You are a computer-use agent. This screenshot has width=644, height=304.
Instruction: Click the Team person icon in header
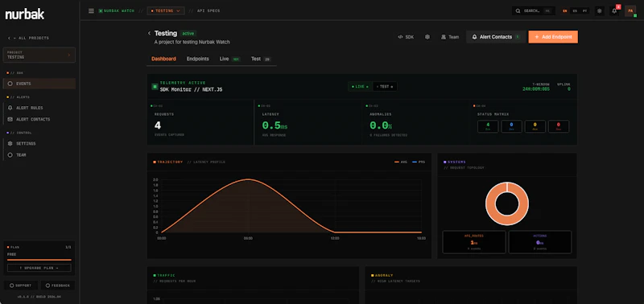(444, 37)
